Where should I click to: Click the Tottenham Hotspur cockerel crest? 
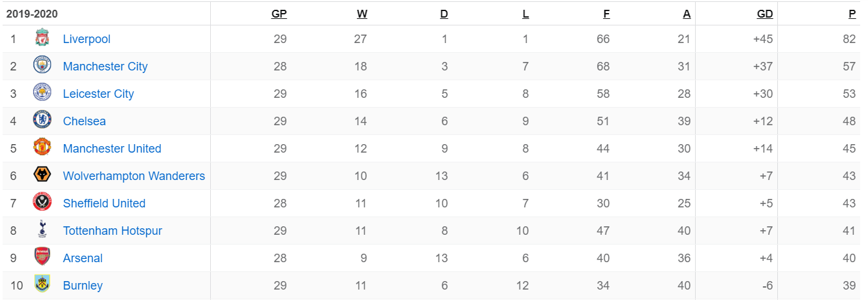[42, 230]
